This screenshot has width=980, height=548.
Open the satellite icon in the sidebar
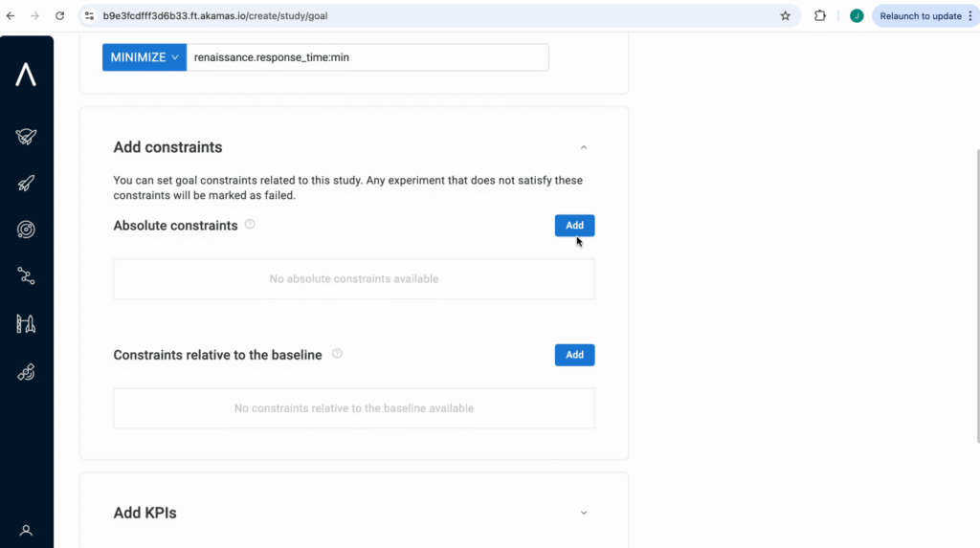(26, 372)
